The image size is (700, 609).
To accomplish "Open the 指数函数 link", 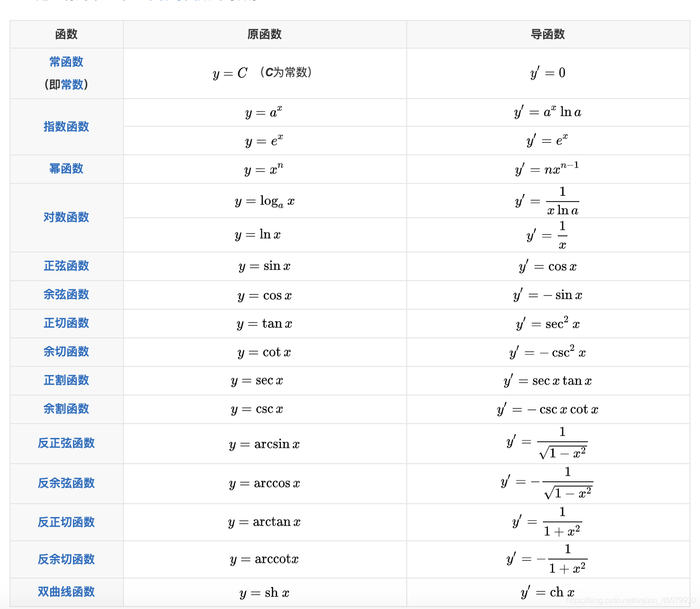I will (66, 127).
